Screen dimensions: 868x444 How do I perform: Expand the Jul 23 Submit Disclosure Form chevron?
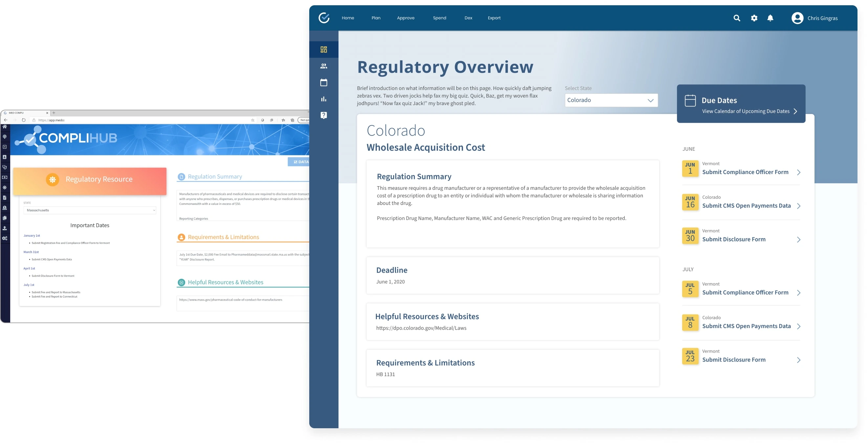[799, 360]
